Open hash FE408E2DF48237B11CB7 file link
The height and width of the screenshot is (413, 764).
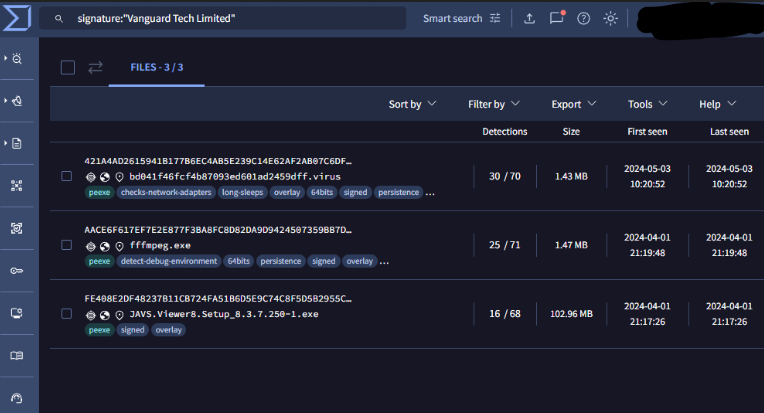coord(218,298)
